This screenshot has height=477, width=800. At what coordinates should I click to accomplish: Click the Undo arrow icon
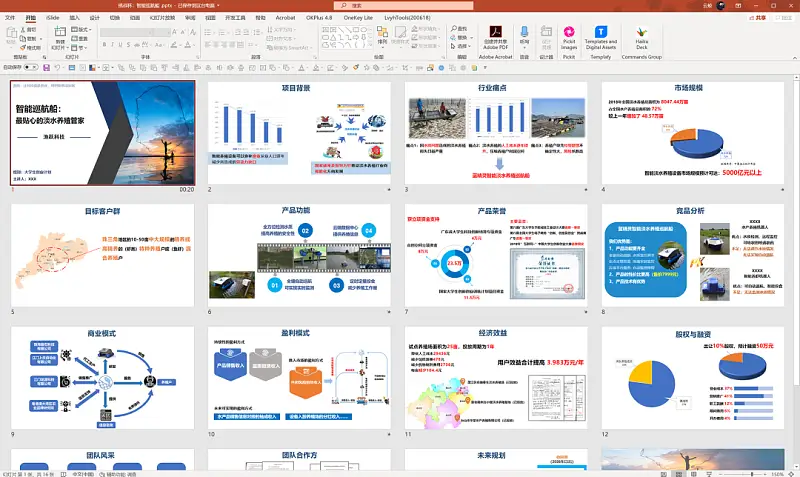57,67
